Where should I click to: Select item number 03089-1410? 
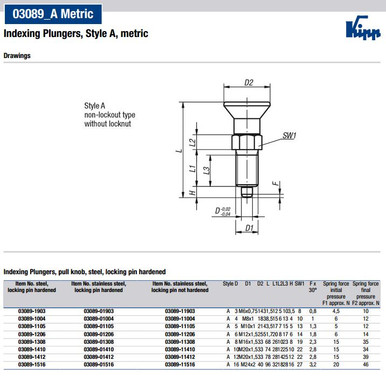click(32, 349)
